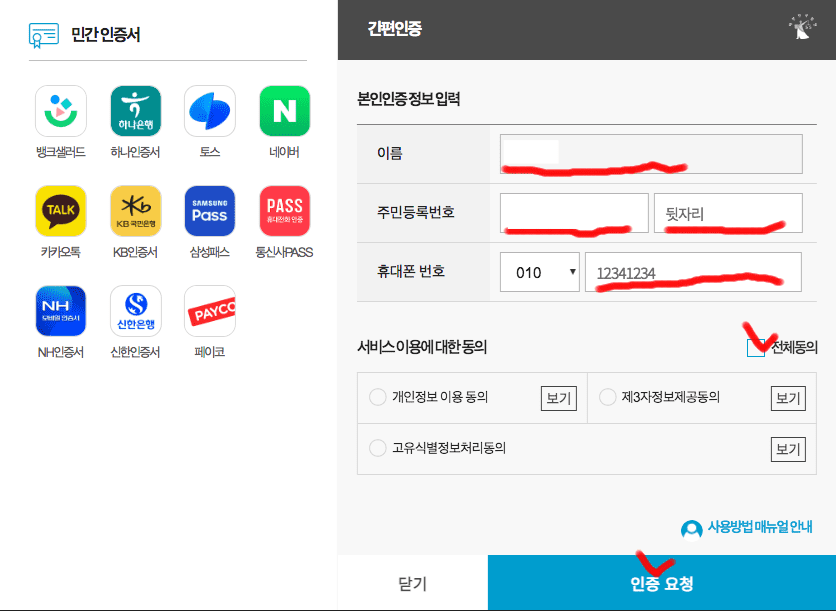Select the 삼성패스 Samsung Pass icon
836x611 pixels.
click(x=210, y=211)
